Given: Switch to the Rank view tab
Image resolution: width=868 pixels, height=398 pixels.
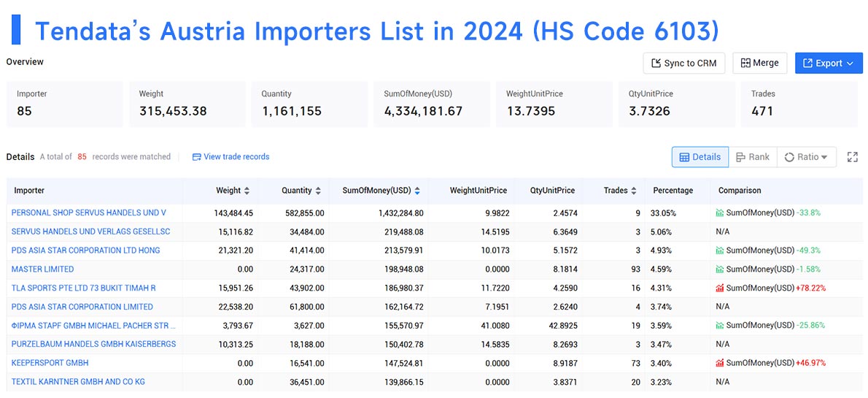Looking at the screenshot, I should point(753,157).
